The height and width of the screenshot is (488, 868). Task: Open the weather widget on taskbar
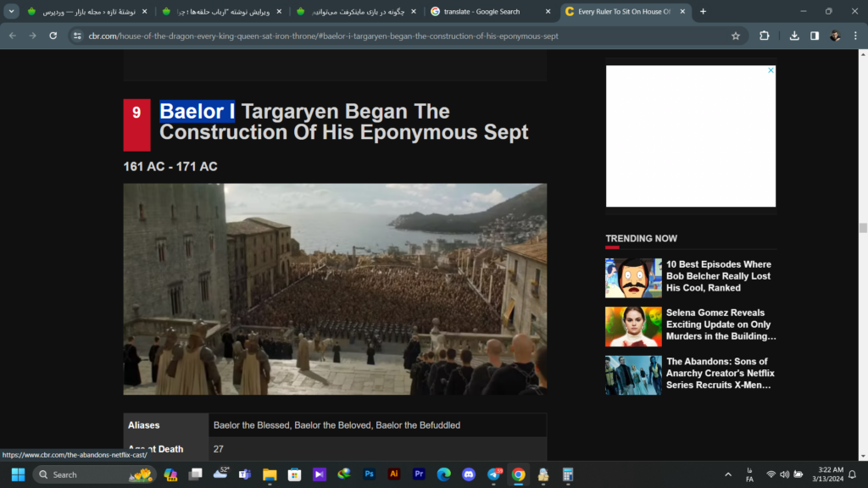(220, 474)
